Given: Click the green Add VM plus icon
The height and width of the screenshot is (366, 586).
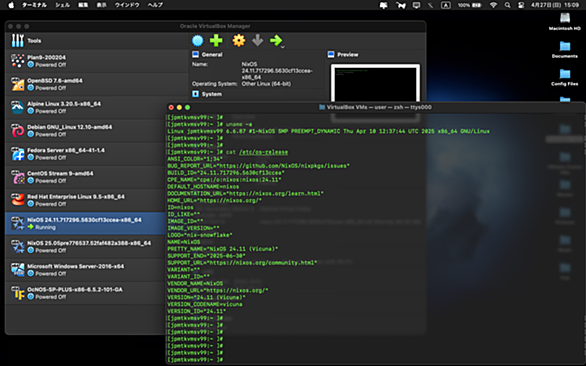Looking at the screenshot, I should pyautogui.click(x=216, y=40).
